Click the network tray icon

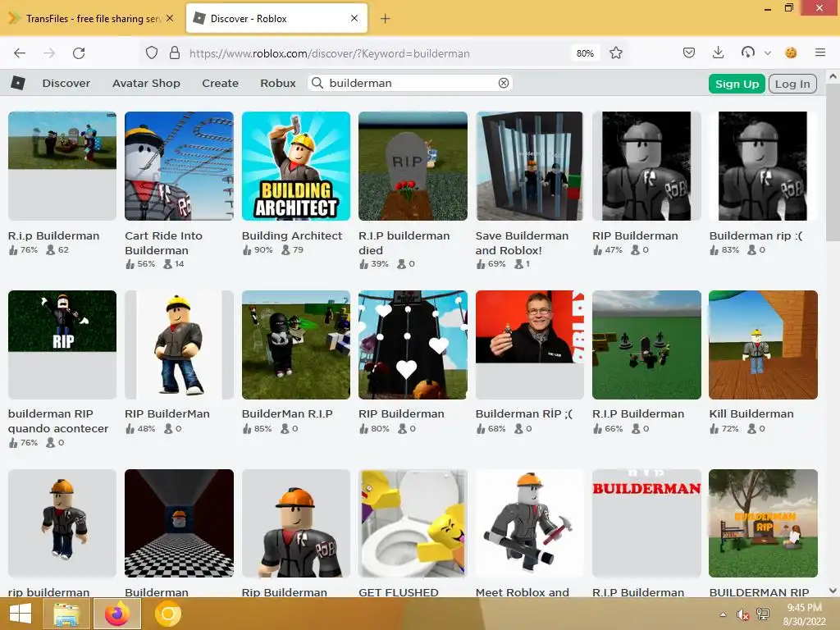[x=763, y=614]
